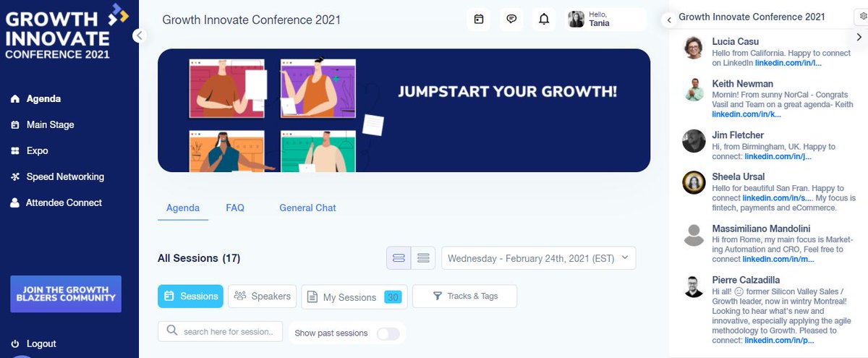The width and height of the screenshot is (868, 358).
Task: Open Tania's user profile menu
Action: click(x=605, y=20)
